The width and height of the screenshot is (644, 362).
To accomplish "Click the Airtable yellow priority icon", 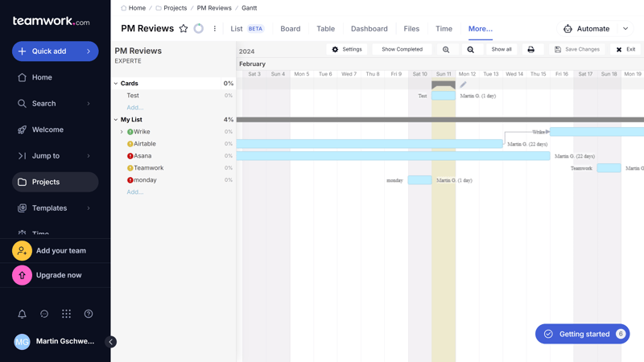I will (130, 144).
